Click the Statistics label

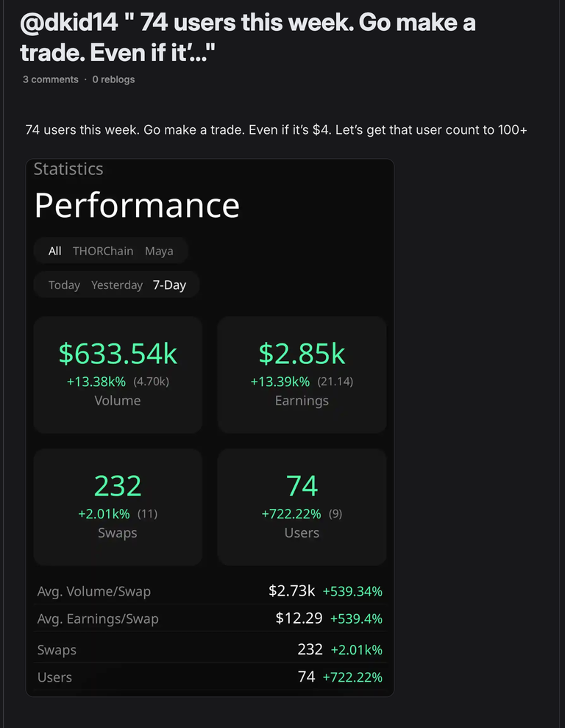coord(68,169)
